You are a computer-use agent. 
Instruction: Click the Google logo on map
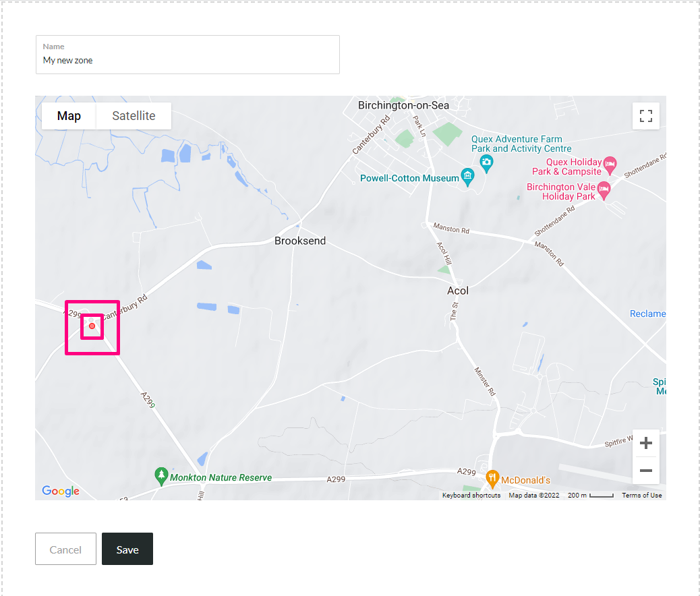(61, 491)
